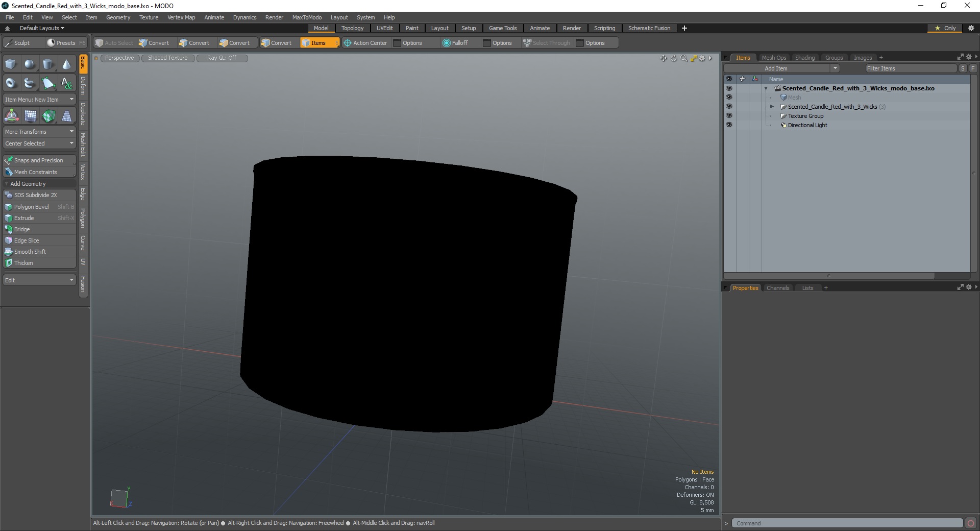Click the Filter Items input field
Viewport: 980px width, 531px height.
point(911,68)
